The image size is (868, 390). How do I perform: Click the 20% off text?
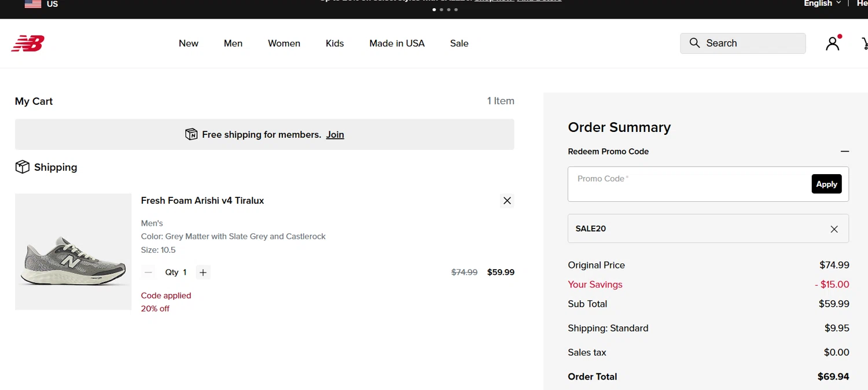155,309
